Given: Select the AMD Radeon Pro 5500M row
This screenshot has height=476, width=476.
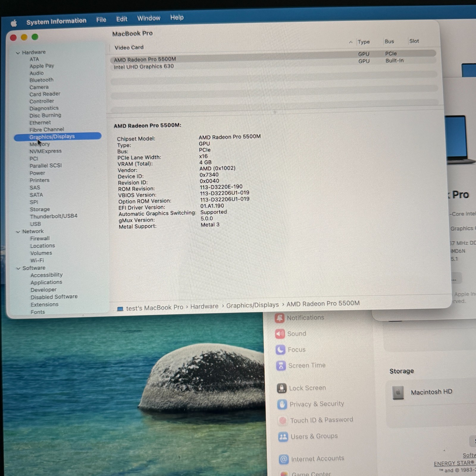Looking at the screenshot, I should point(273,57).
